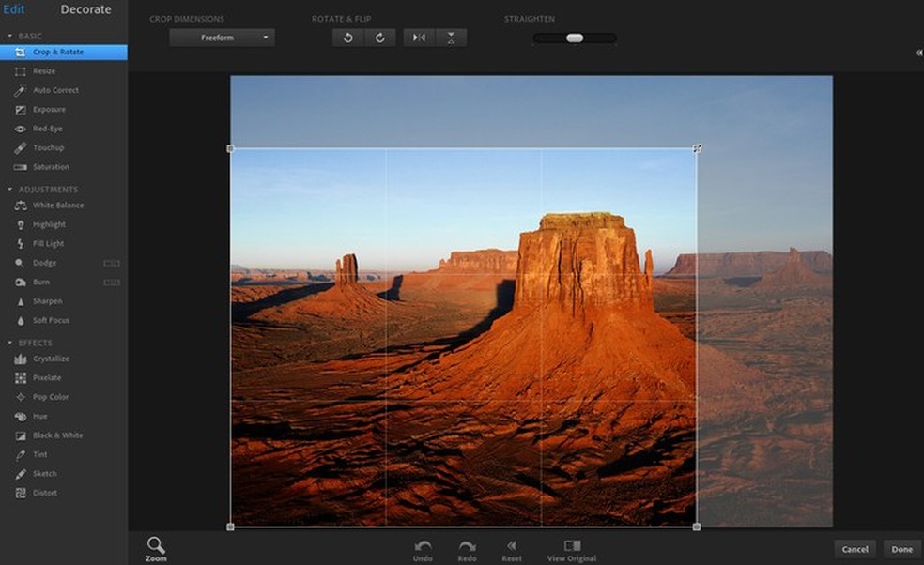Click the Redo arrow icon
This screenshot has width=924, height=565.
467,546
